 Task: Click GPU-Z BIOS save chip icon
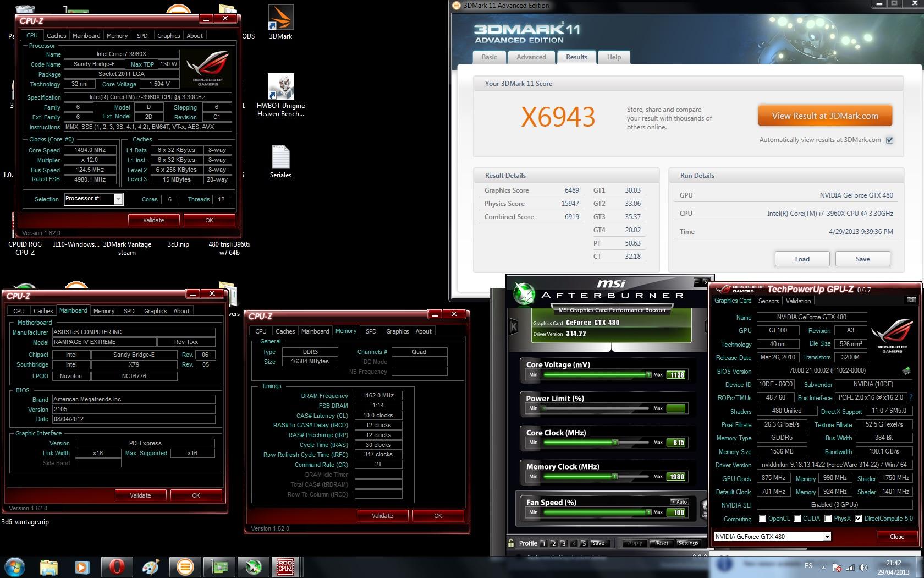pyautogui.click(x=906, y=370)
